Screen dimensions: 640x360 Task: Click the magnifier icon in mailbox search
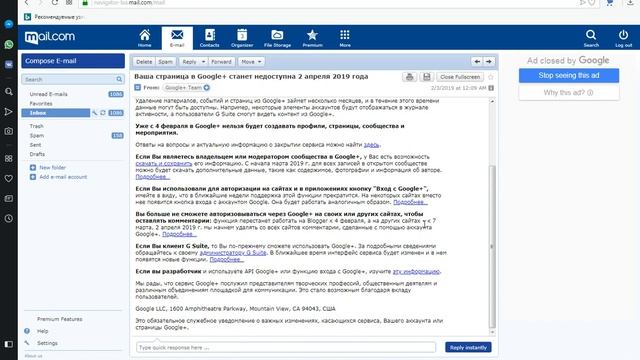[x=119, y=79]
